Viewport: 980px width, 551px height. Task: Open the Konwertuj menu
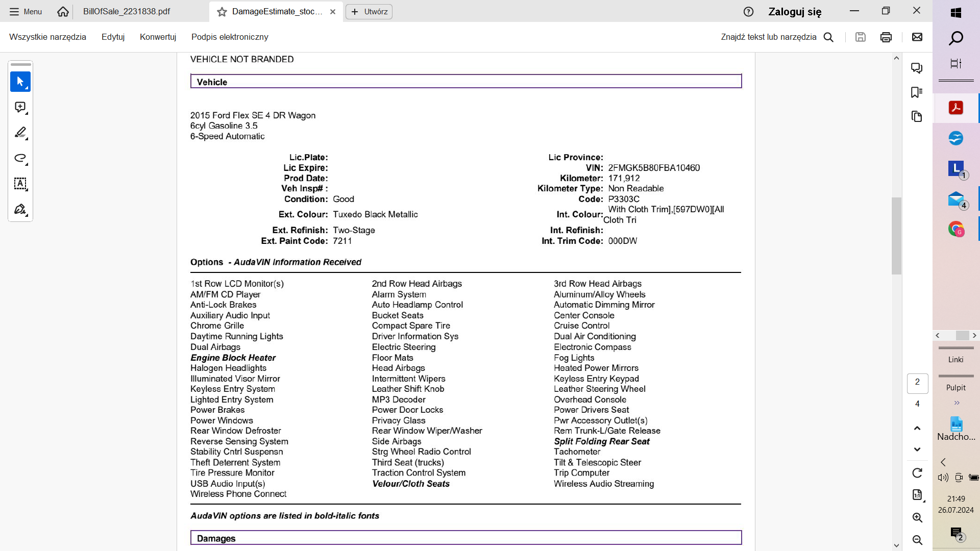[x=158, y=37]
